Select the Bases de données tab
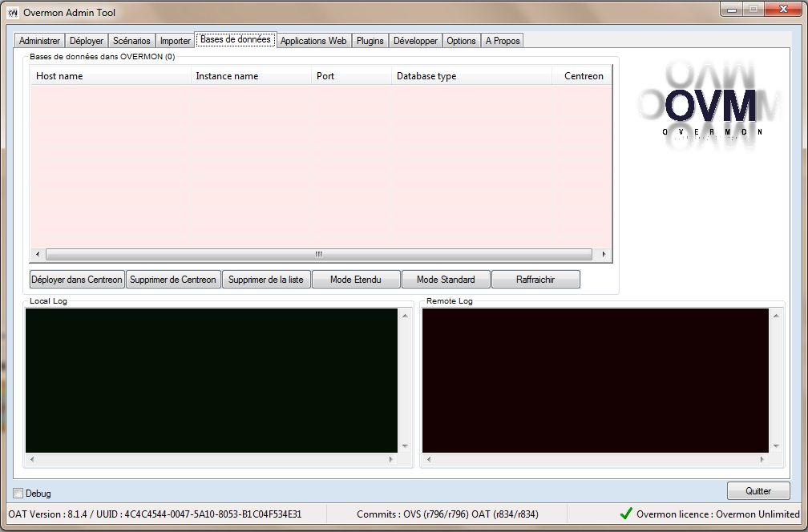The height and width of the screenshot is (532, 808). pyautogui.click(x=236, y=39)
